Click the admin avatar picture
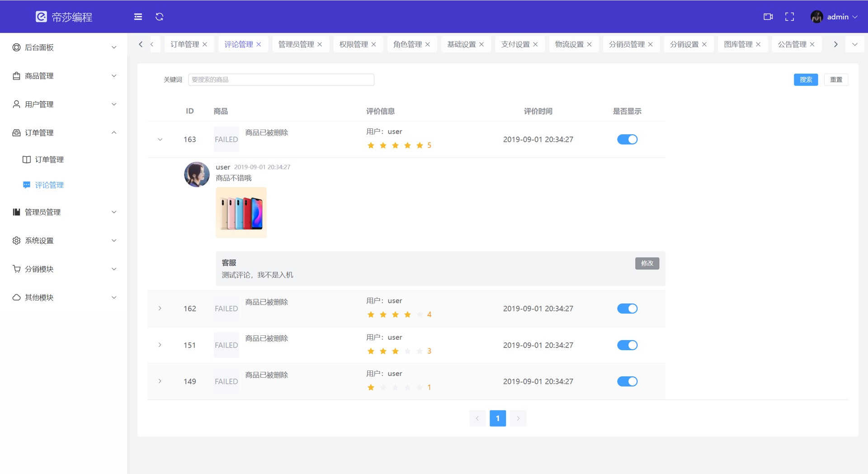Screen dimensions: 868x474 point(816,17)
